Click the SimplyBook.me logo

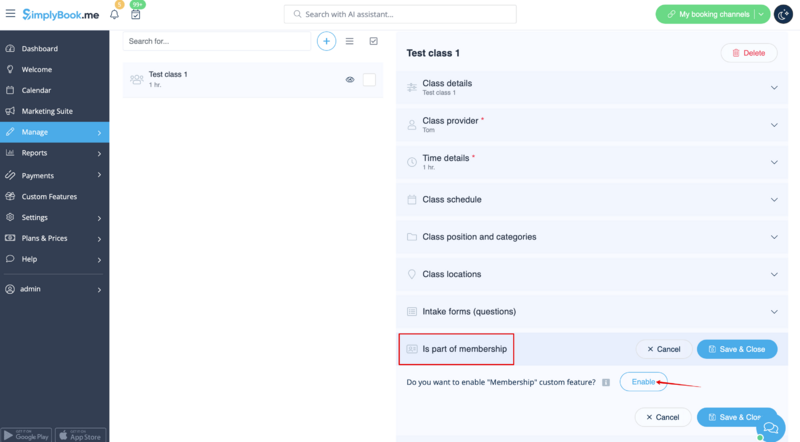click(61, 15)
